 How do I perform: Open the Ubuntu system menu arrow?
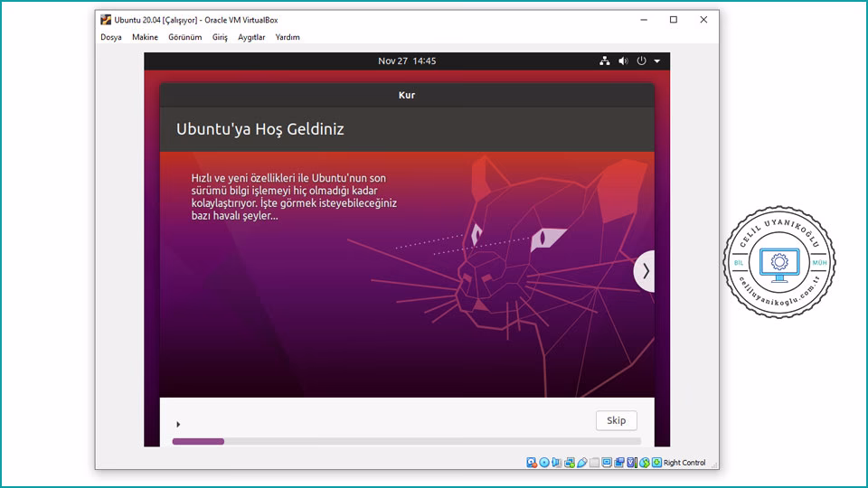tap(657, 61)
